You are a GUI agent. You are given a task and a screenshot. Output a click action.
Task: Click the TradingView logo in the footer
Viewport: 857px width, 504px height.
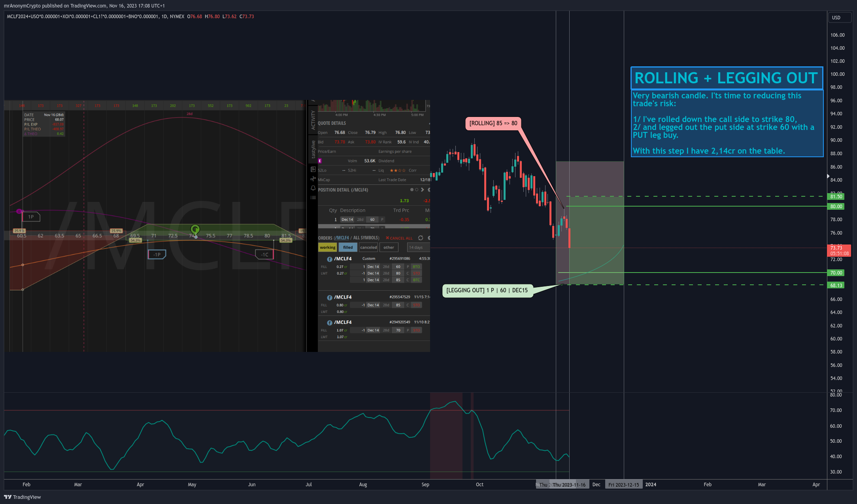22,497
